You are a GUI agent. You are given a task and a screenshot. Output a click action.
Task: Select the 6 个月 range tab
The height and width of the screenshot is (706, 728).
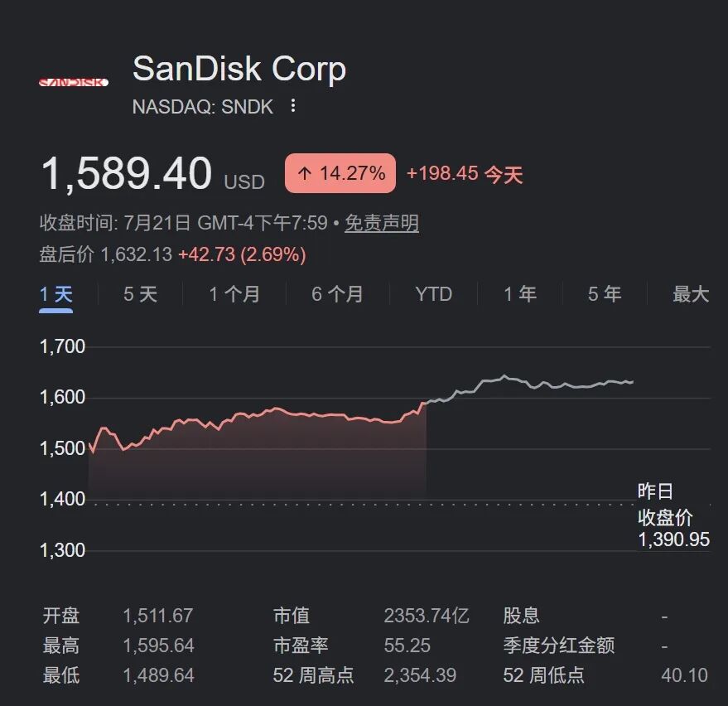(337, 294)
